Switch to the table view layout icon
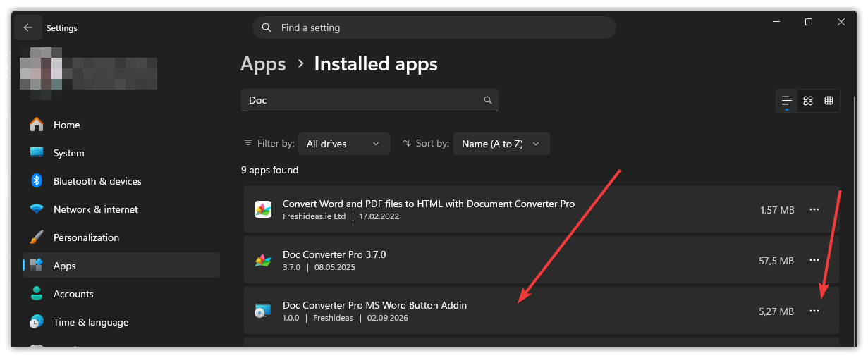The image size is (868, 358). [x=829, y=101]
